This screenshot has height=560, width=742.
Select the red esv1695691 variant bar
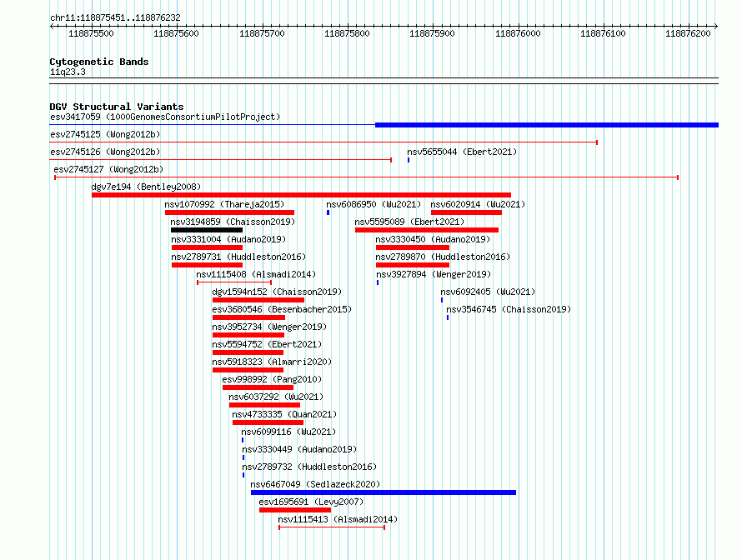(x=295, y=510)
